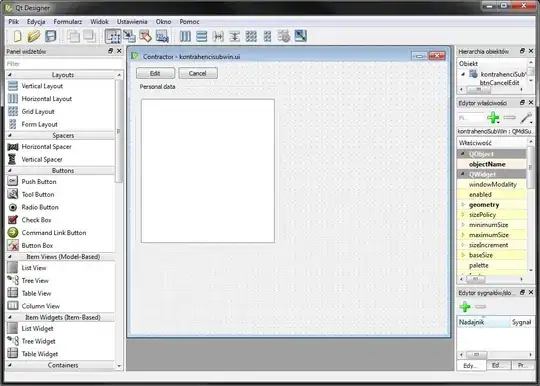
Task: Expand the geometry property
Action: (463, 205)
